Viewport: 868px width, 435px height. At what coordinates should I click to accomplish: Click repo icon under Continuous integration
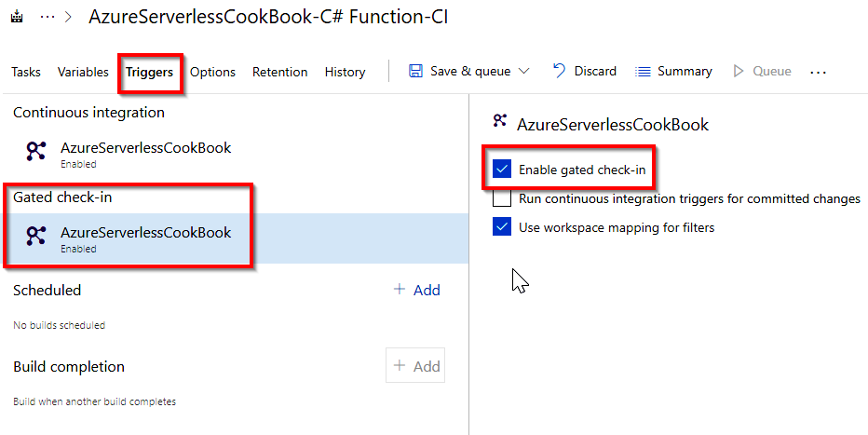(36, 153)
